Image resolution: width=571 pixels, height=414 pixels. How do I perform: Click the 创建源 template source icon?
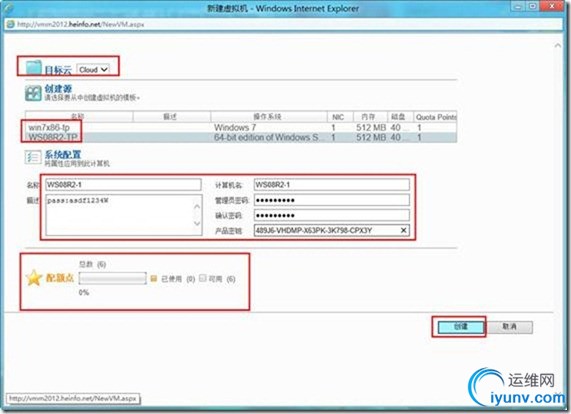(x=33, y=93)
